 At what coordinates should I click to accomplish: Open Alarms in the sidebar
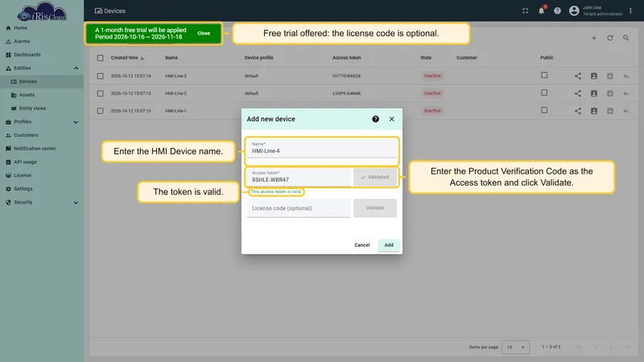42,42
